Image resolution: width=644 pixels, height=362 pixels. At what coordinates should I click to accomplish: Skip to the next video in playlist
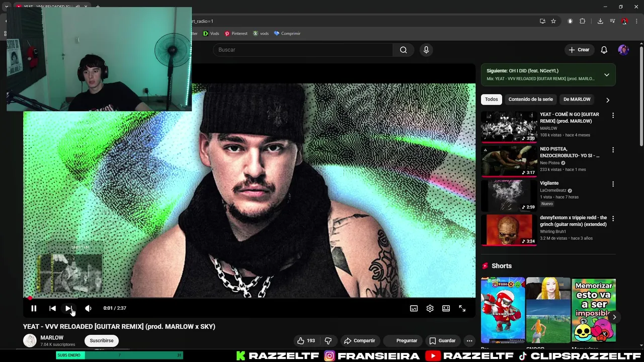coord(69,308)
